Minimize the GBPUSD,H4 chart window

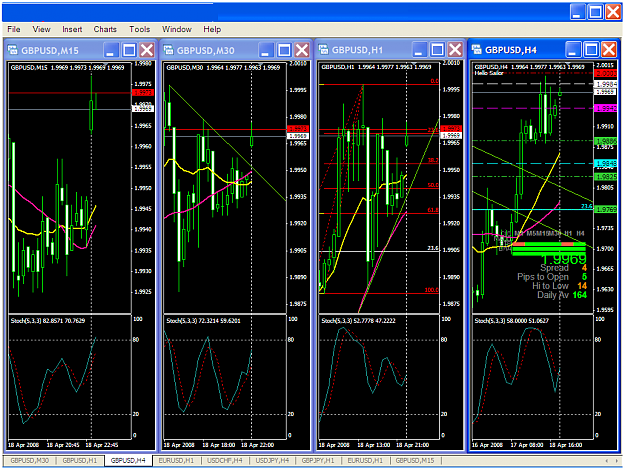(573, 50)
